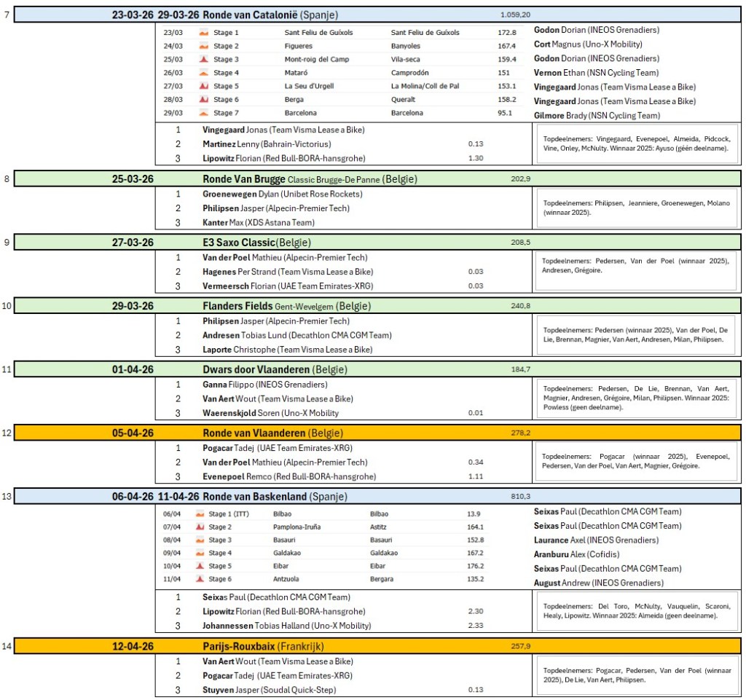
Task: Click the mountain icon for Pamplona-Iruña stage
Action: (x=200, y=527)
